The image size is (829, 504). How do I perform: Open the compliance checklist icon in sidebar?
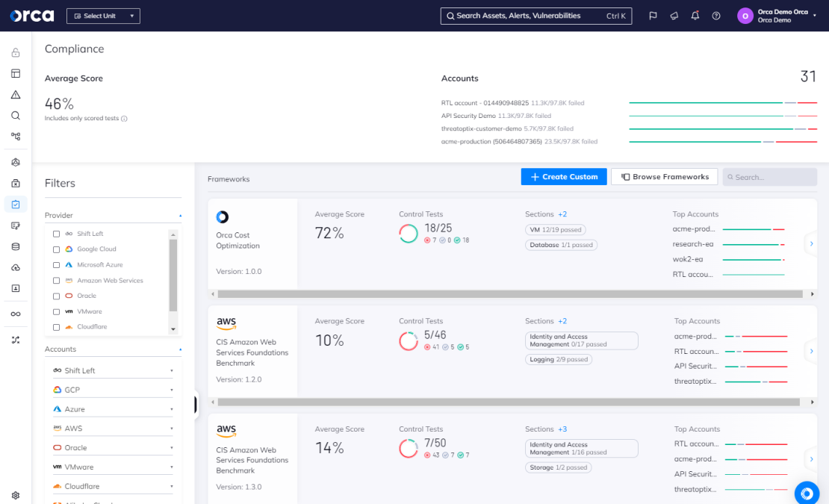pyautogui.click(x=16, y=205)
